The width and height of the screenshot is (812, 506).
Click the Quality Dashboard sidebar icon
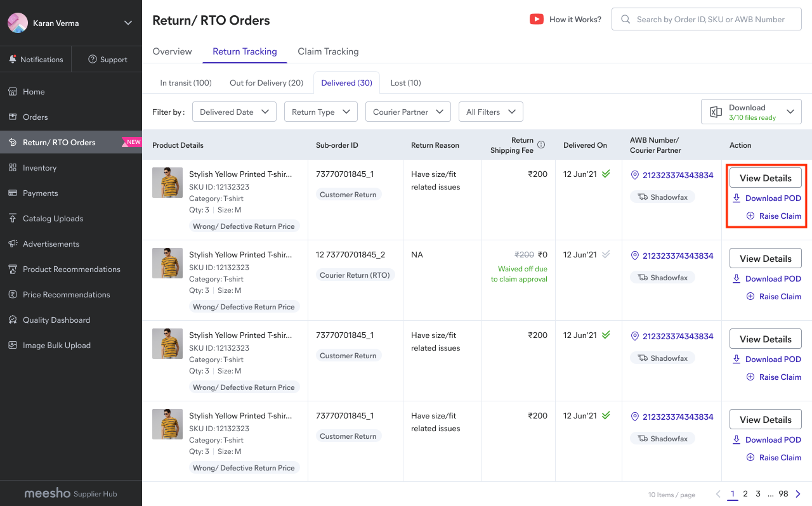pyautogui.click(x=13, y=320)
